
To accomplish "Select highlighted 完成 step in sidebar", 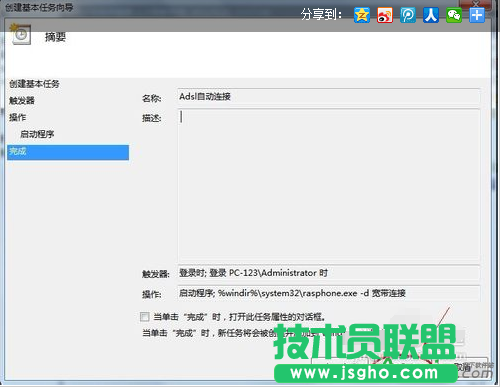I will pyautogui.click(x=68, y=152).
